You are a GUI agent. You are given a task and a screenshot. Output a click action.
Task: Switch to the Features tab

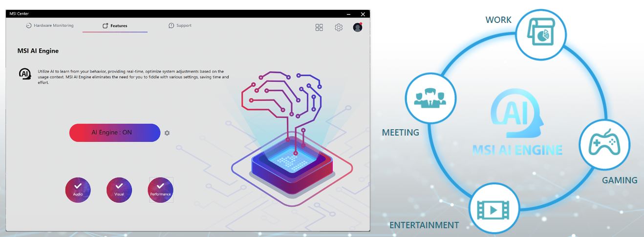pos(115,26)
